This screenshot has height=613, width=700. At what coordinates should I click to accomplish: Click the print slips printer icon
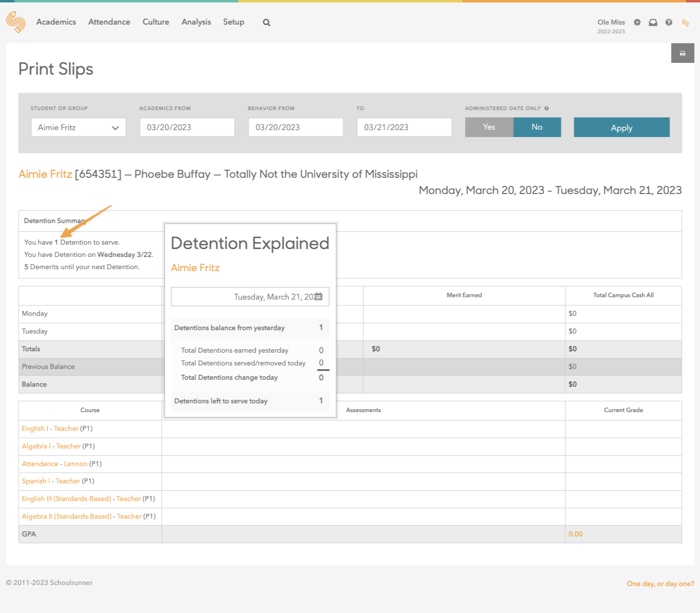click(682, 53)
